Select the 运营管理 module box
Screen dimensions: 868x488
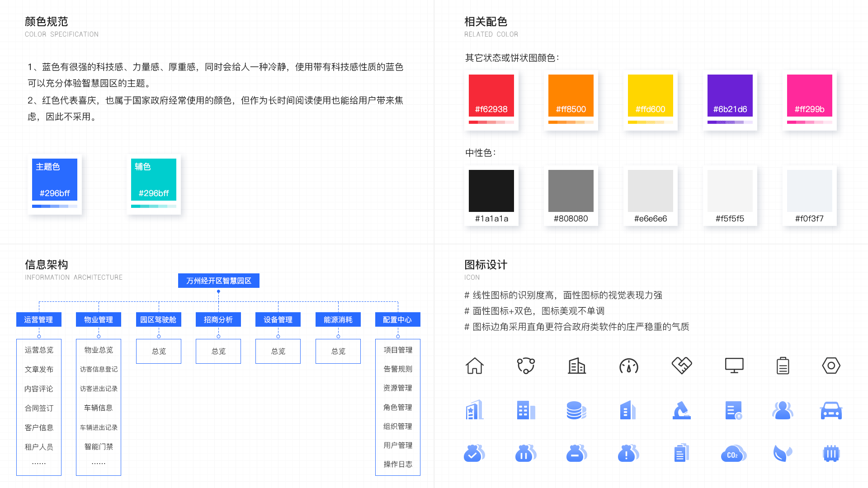pyautogui.click(x=39, y=319)
